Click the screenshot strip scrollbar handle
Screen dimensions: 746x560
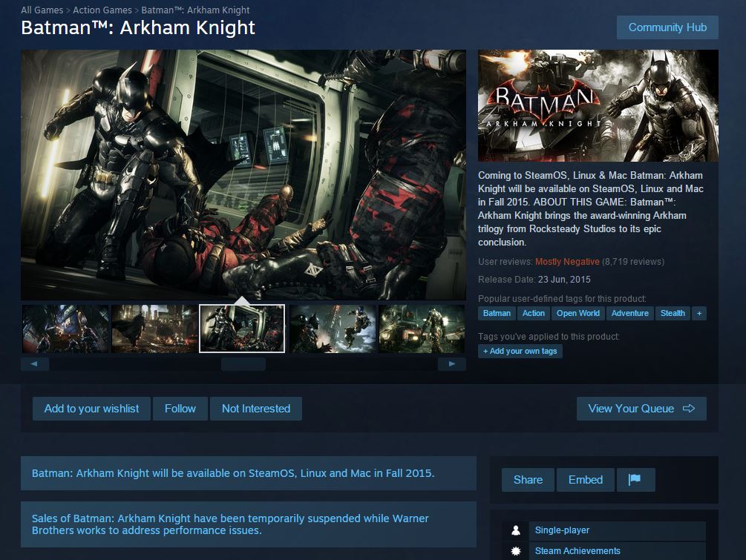tap(243, 364)
